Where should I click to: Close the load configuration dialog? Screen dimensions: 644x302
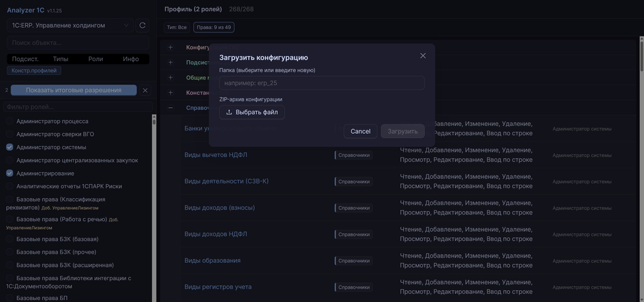click(422, 56)
